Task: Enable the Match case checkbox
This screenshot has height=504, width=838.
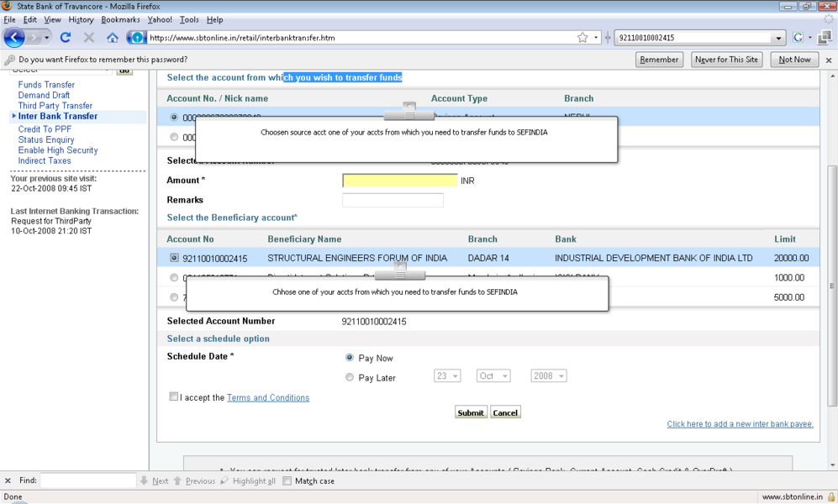Action: tap(287, 481)
